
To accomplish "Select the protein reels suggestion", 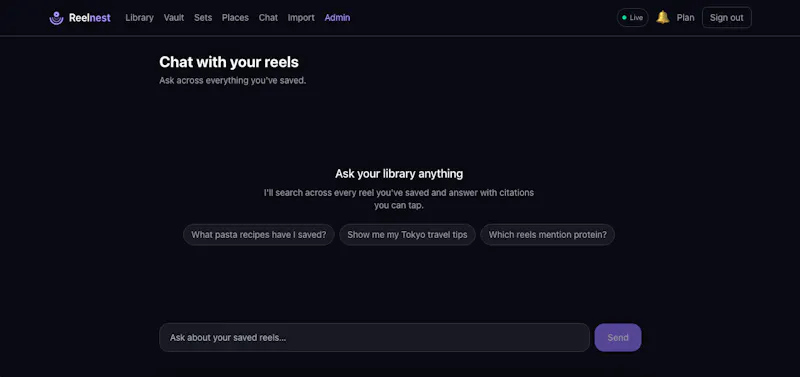I will pyautogui.click(x=547, y=235).
